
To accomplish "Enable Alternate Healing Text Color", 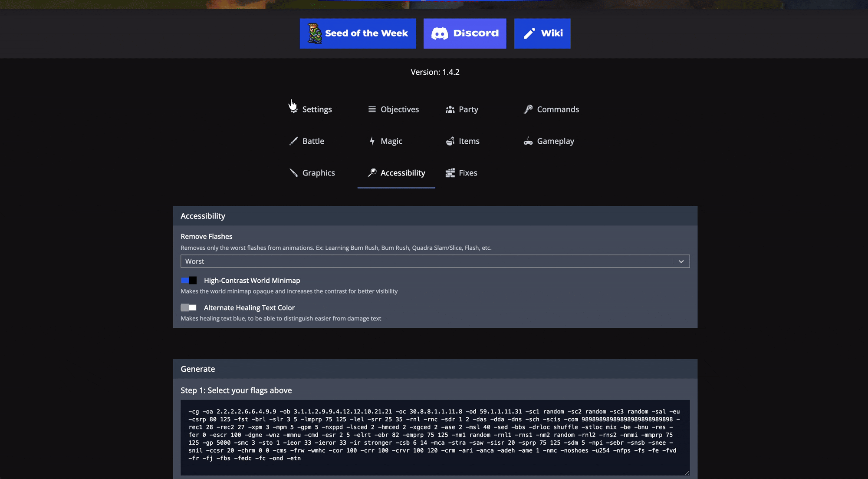I will (x=188, y=307).
